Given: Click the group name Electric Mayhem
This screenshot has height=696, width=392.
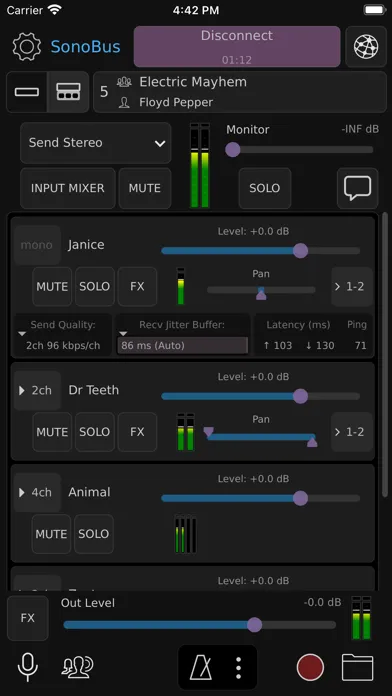Looking at the screenshot, I should [x=193, y=82].
